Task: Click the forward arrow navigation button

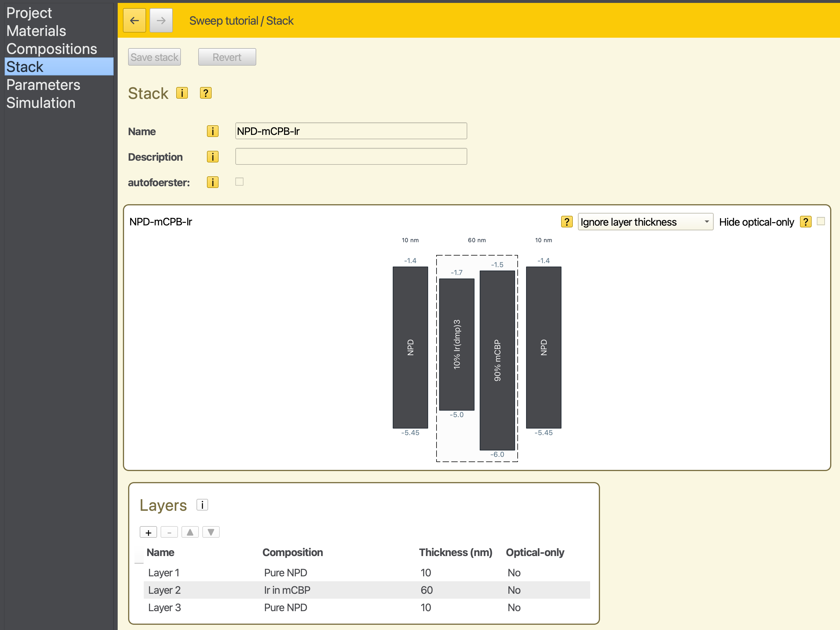Action: (x=161, y=21)
